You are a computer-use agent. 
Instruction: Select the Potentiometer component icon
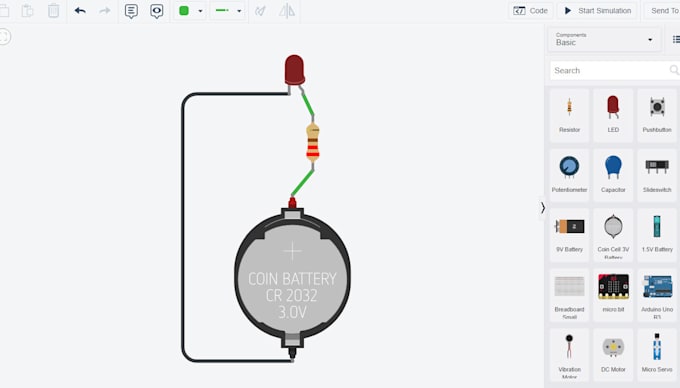point(569,167)
